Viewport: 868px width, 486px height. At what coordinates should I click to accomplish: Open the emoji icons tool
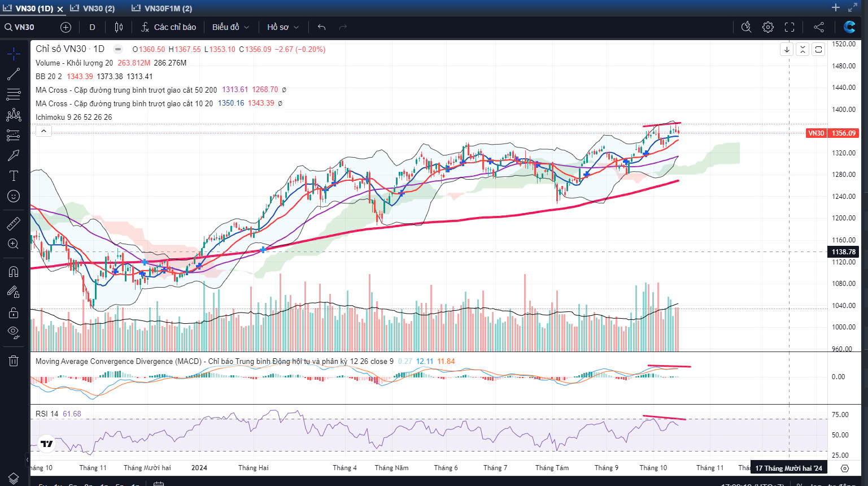14,196
